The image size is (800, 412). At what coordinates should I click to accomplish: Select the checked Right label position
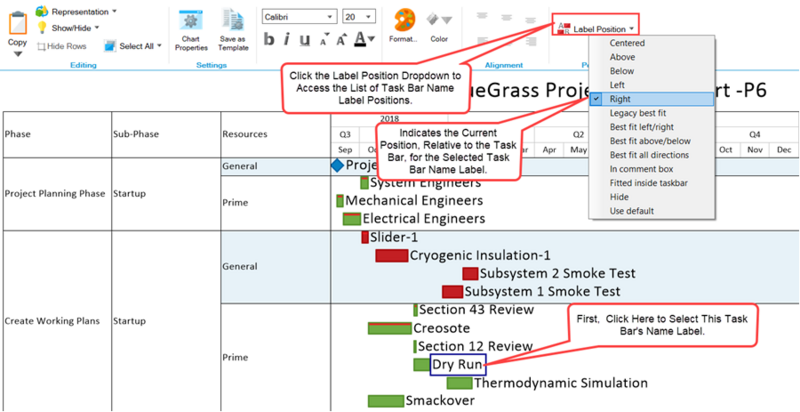tap(652, 99)
